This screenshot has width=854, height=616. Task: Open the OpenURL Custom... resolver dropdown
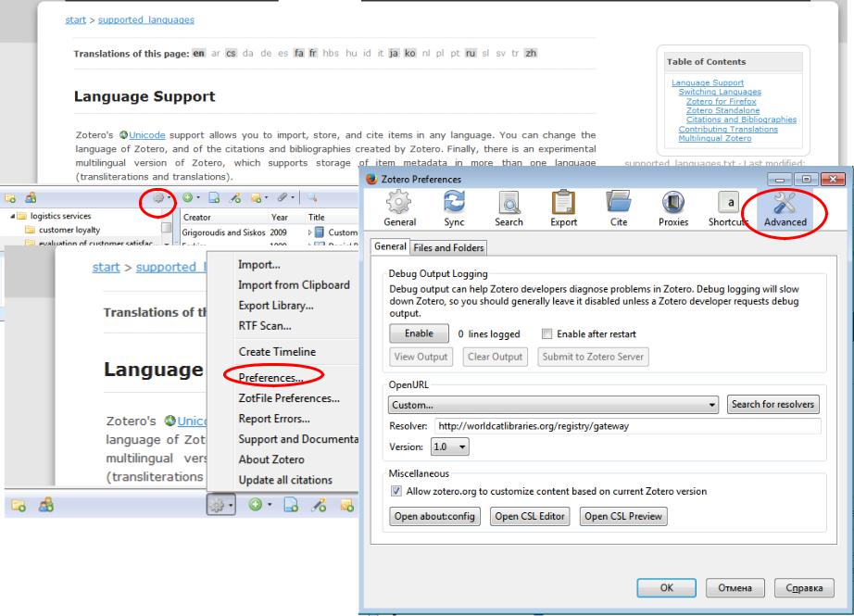coord(553,405)
